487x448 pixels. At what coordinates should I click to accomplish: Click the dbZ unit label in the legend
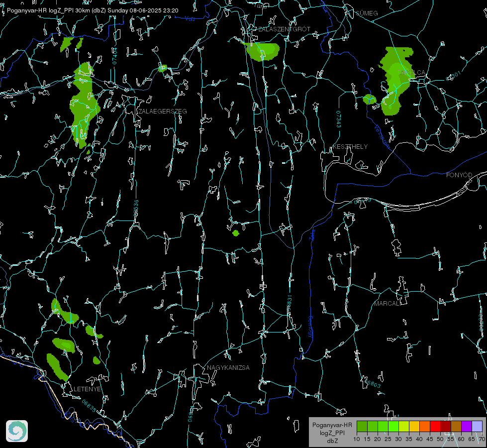tap(332, 441)
